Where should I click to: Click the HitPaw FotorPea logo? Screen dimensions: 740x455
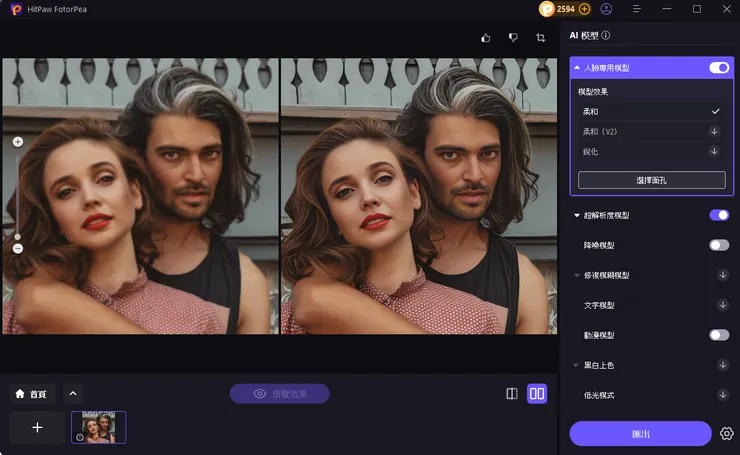pos(17,9)
